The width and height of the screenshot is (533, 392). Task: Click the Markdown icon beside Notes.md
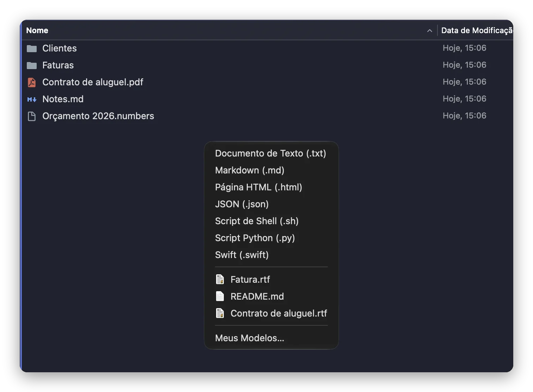click(x=32, y=99)
